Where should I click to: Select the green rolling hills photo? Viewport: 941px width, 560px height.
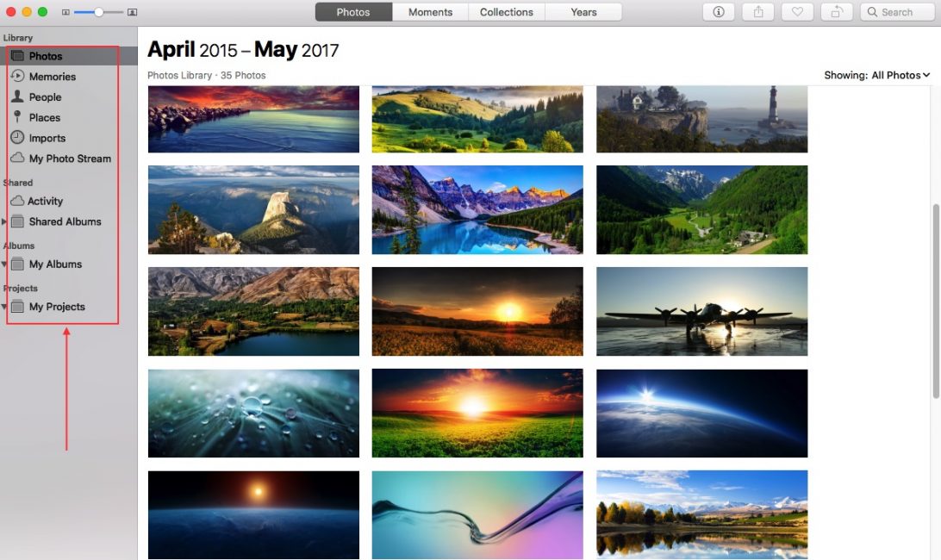477,119
